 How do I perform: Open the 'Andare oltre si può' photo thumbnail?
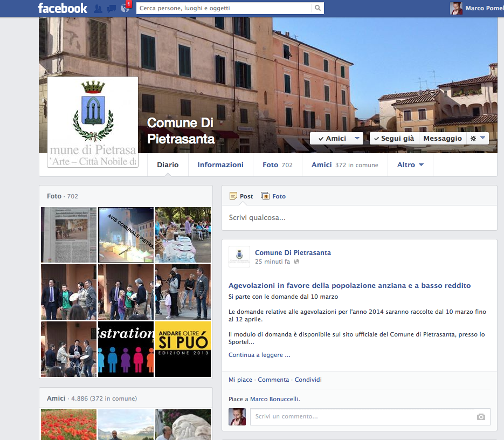click(x=183, y=349)
